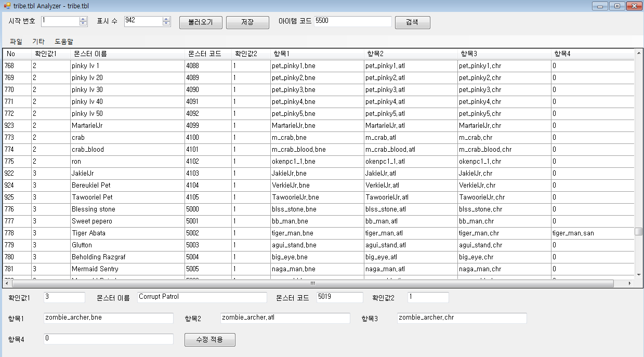Click the 검색 search button

click(412, 22)
